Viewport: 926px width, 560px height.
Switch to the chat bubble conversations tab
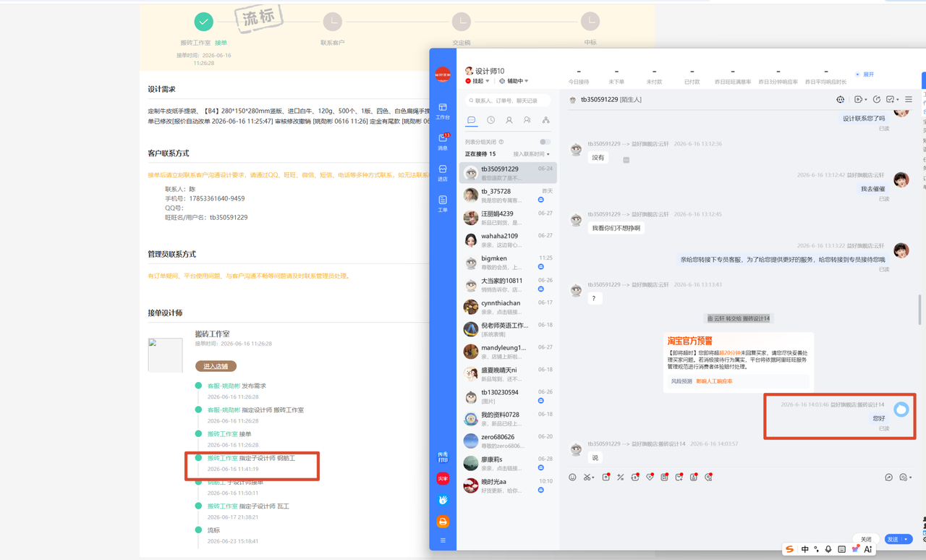click(472, 120)
